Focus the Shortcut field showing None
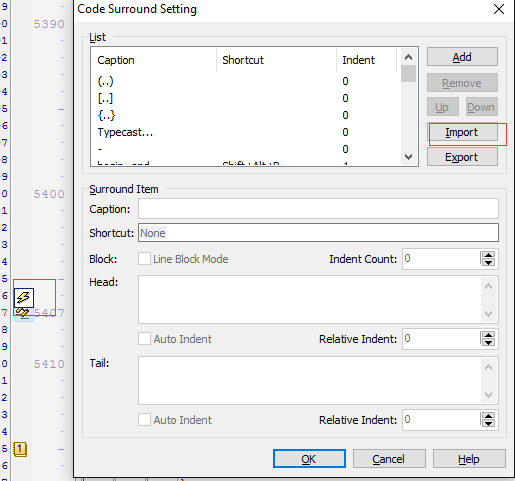Screen dimensions: 515x481 (x=318, y=233)
